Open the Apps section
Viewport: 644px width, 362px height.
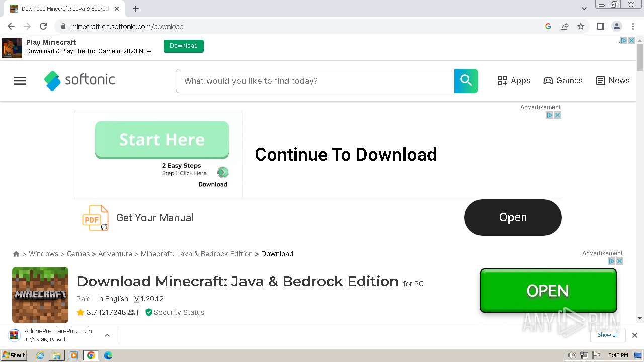coord(514,81)
